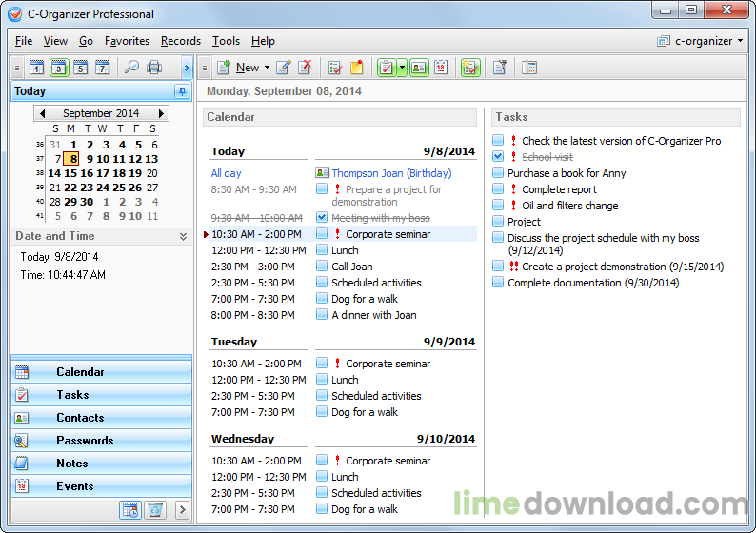Viewport: 756px width, 533px height.
Task: Select September 15 in the mini calendar
Action: pos(71,173)
